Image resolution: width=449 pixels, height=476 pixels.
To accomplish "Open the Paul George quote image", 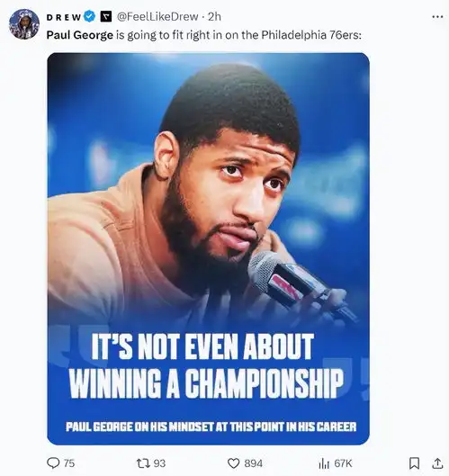I will click(208, 248).
